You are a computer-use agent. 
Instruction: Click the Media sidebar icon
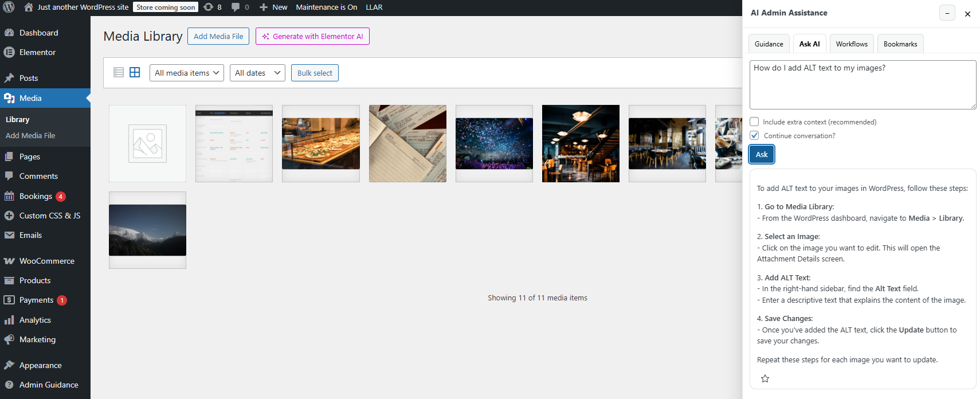click(9, 98)
